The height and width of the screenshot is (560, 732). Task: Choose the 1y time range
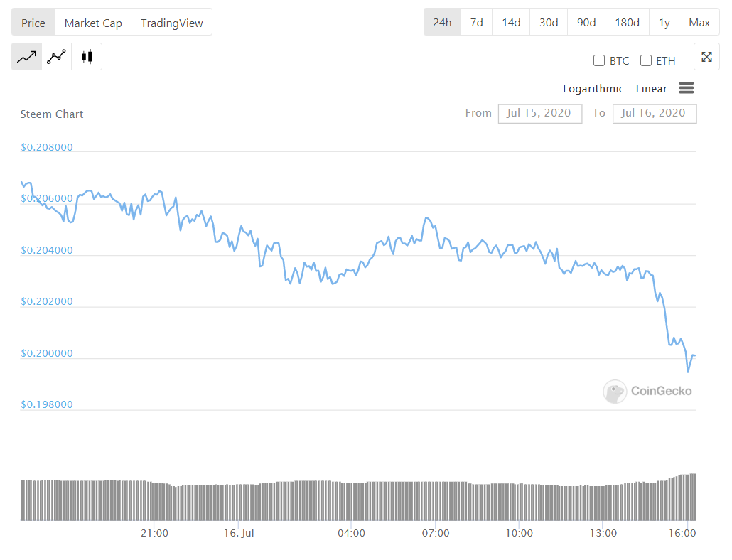664,23
